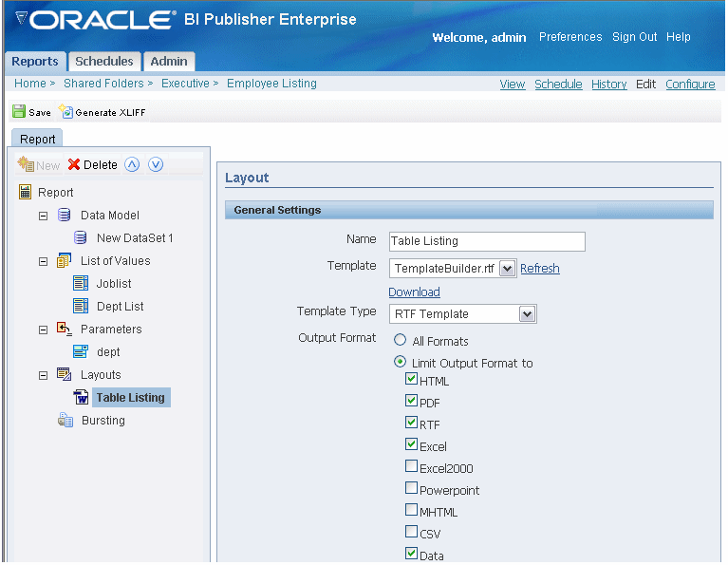
Task: Select Joblist in the tree
Action: (114, 283)
